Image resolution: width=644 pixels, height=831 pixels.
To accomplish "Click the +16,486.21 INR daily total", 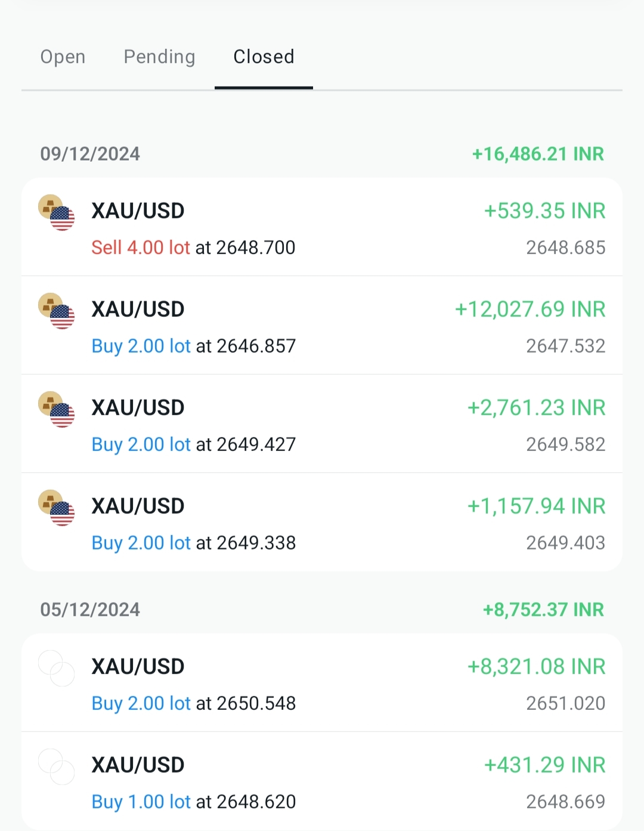I will (538, 154).
